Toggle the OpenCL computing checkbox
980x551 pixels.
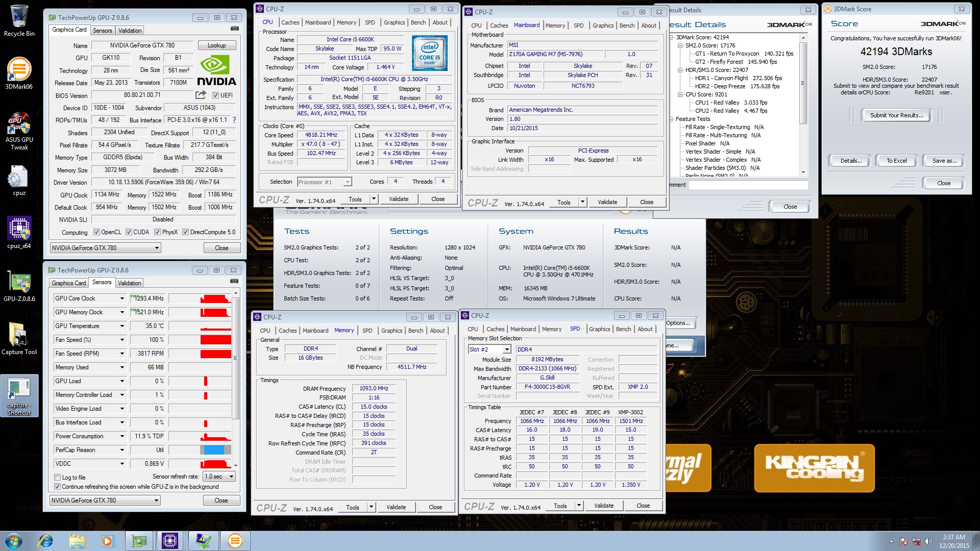coord(96,232)
